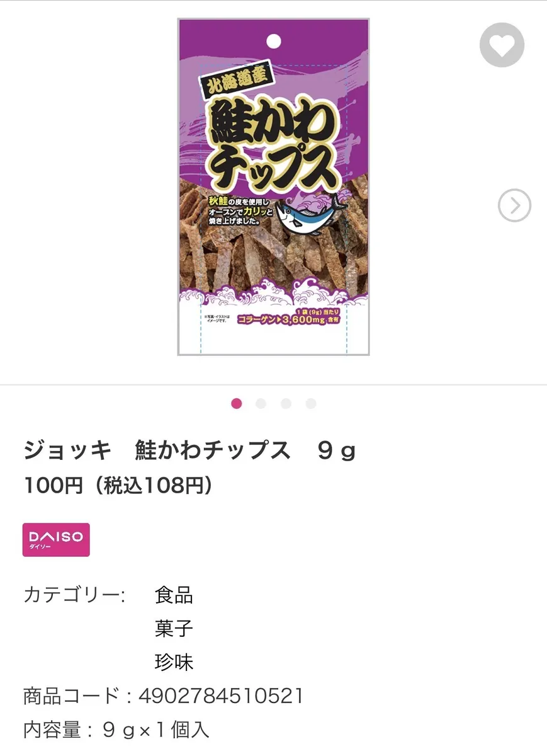Click the カテゴリー label

(x=75, y=595)
